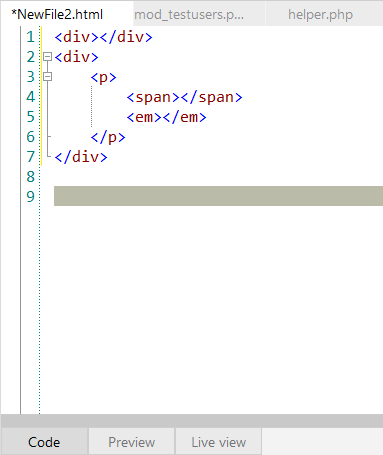Click line number 9 in the gutter

(x=31, y=196)
